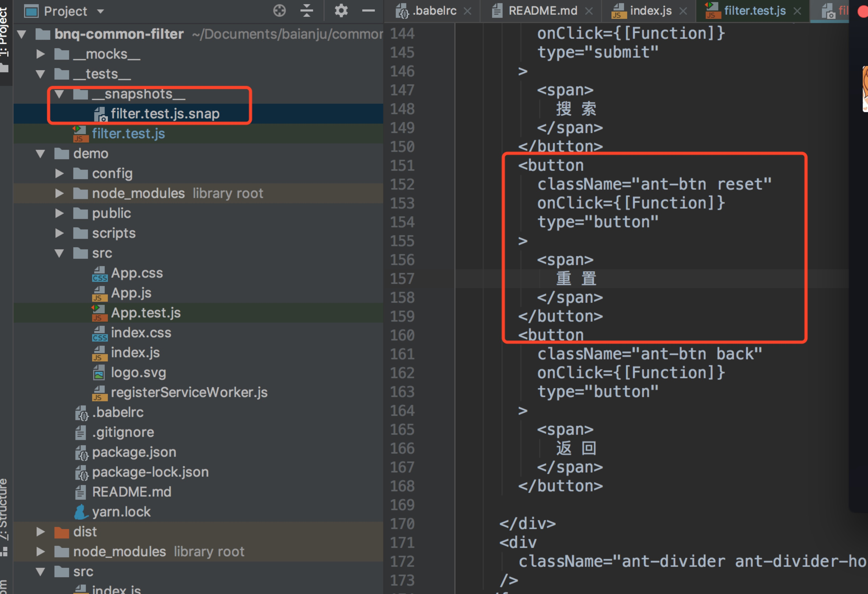Image resolution: width=868 pixels, height=594 pixels.
Task: Select .gitignore file icon
Action: (x=81, y=433)
